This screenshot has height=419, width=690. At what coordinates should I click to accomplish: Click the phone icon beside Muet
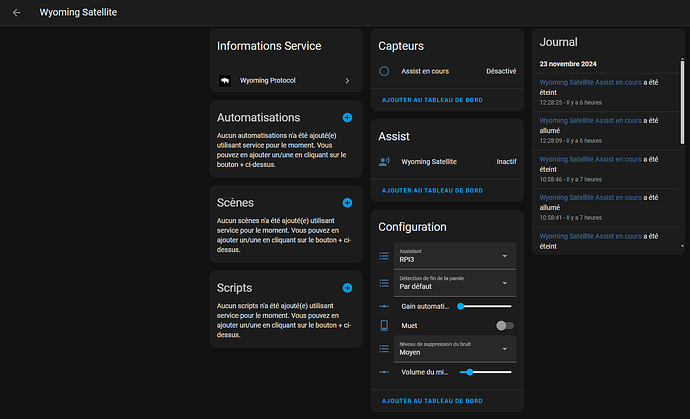tap(384, 326)
